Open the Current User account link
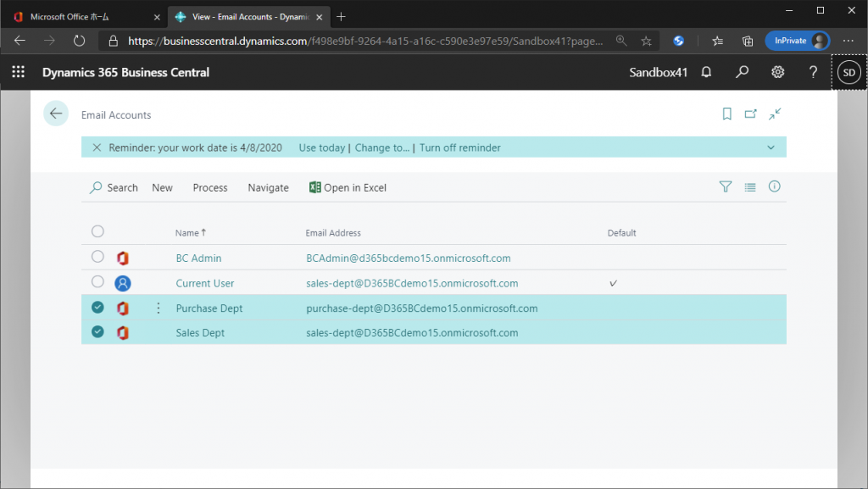 pos(205,283)
